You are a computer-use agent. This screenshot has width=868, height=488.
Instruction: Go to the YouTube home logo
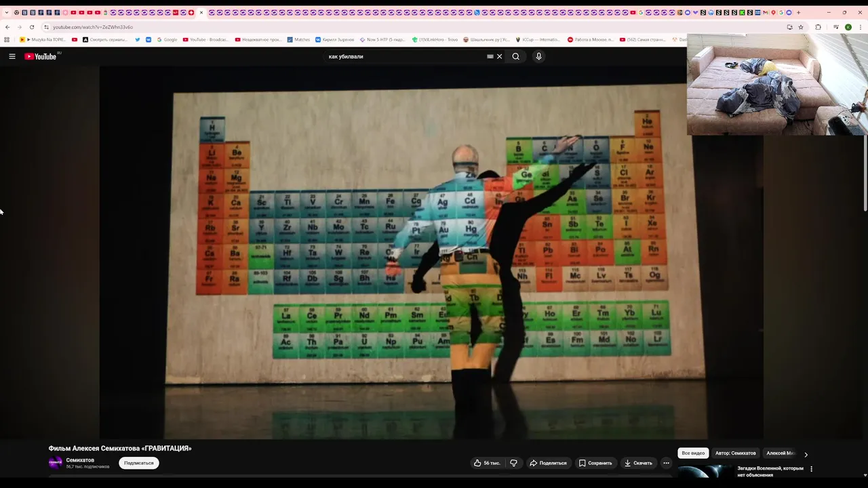click(x=42, y=56)
